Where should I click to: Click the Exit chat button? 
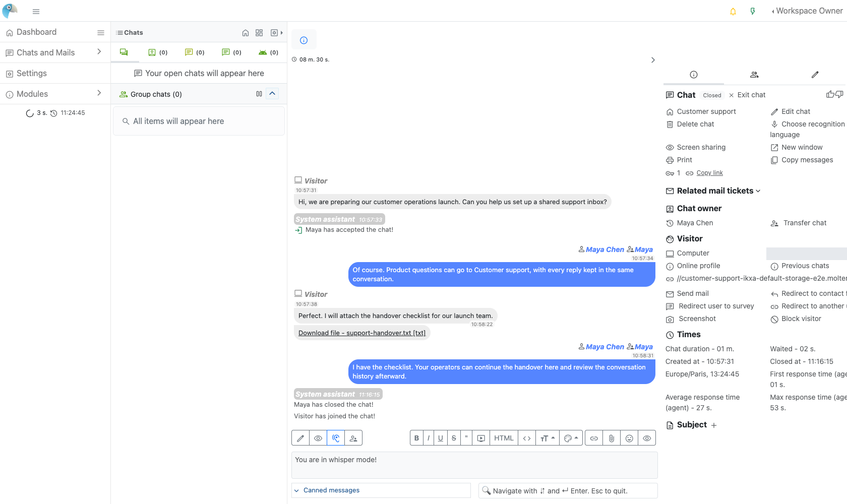click(x=747, y=95)
